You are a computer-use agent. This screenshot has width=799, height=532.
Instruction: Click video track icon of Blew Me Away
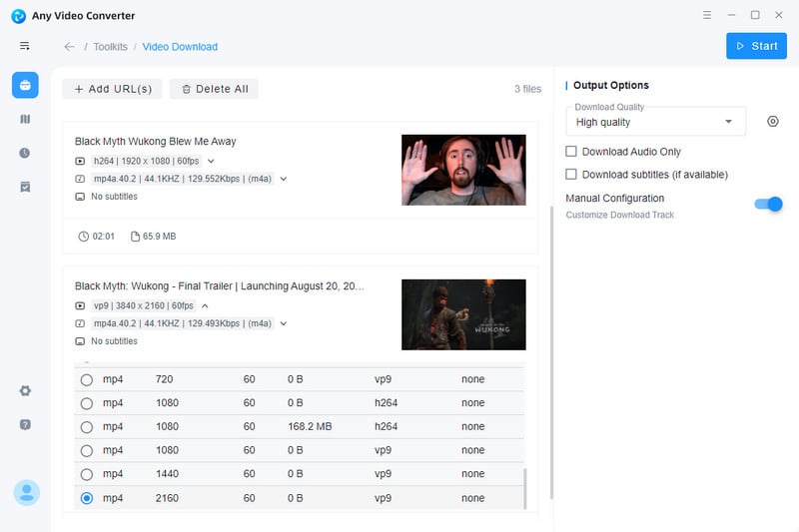80,162
